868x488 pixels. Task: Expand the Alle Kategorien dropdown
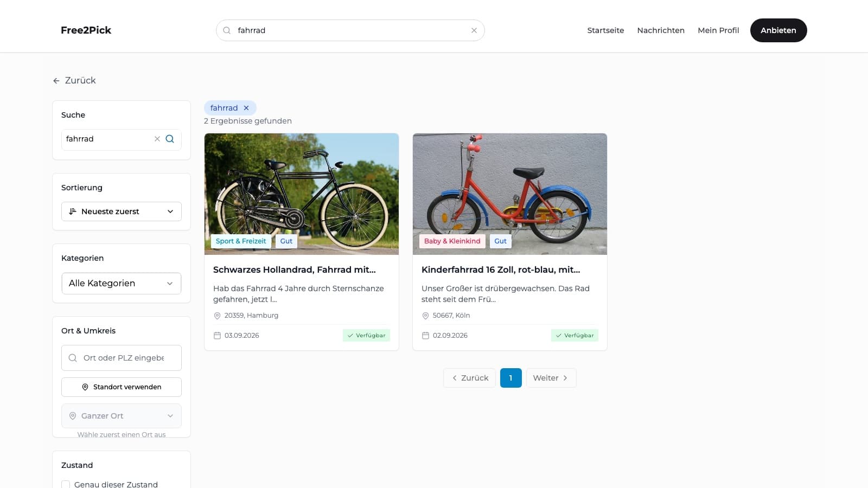122,283
